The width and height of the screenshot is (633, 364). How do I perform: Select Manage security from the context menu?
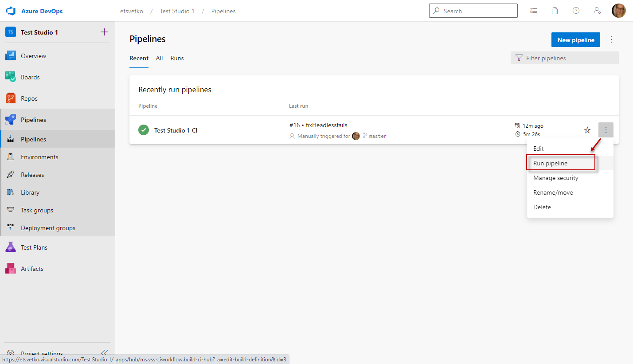570,178
